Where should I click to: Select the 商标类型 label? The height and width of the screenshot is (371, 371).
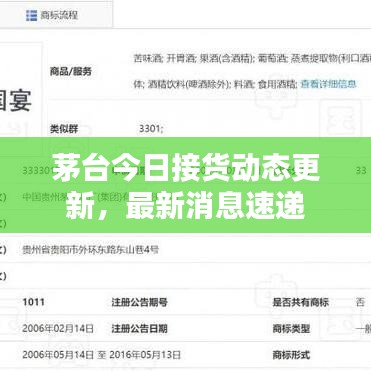click(x=291, y=329)
